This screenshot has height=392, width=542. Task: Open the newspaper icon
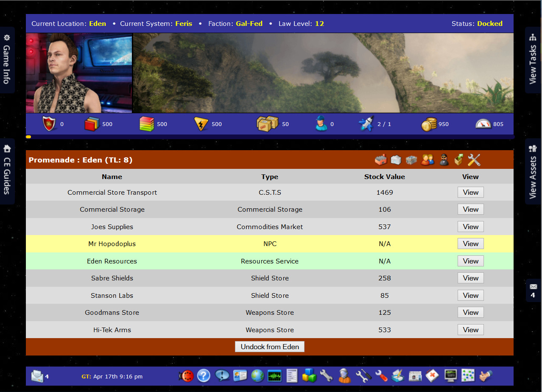(415, 375)
